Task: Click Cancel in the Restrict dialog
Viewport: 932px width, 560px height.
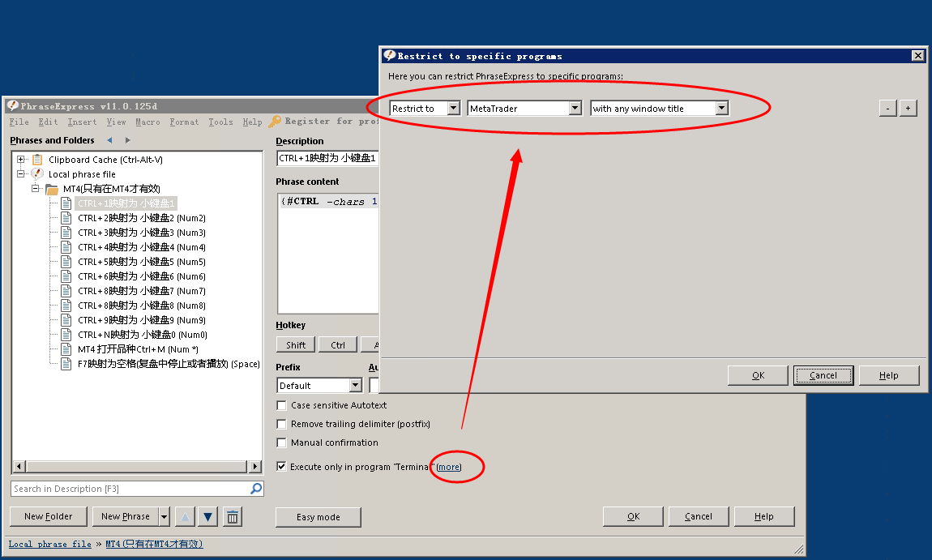Action: pos(823,375)
